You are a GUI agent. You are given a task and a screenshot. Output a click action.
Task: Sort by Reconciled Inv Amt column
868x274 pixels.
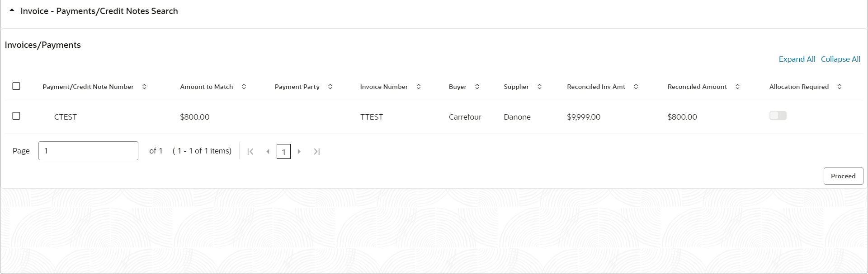point(636,87)
